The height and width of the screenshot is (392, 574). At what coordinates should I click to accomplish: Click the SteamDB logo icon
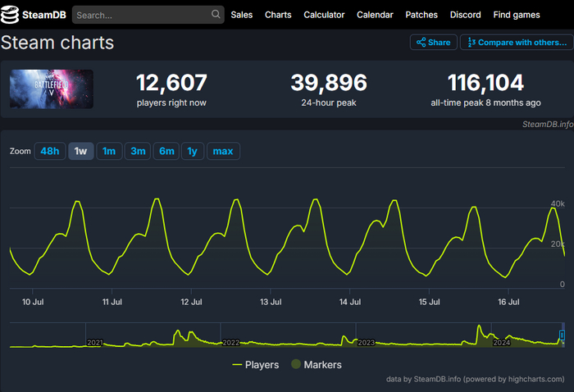(11, 15)
